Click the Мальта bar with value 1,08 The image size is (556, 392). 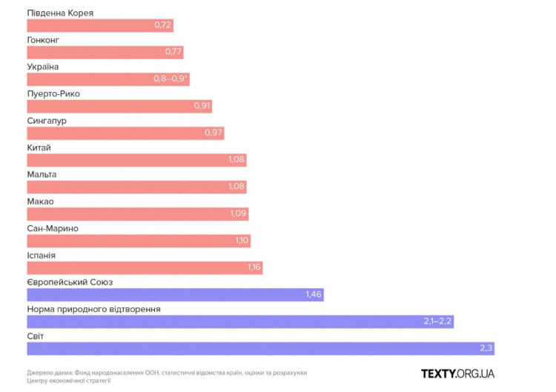(136, 187)
